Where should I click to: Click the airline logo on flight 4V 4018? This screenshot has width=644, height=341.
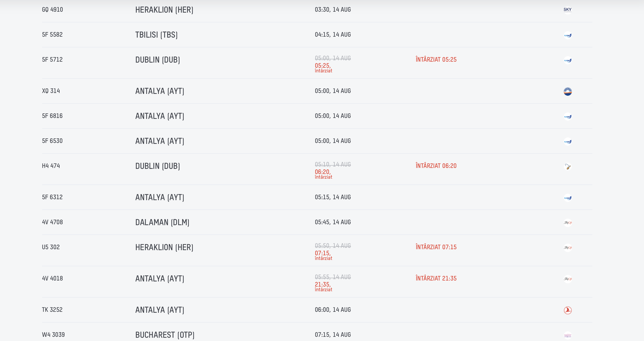click(568, 279)
